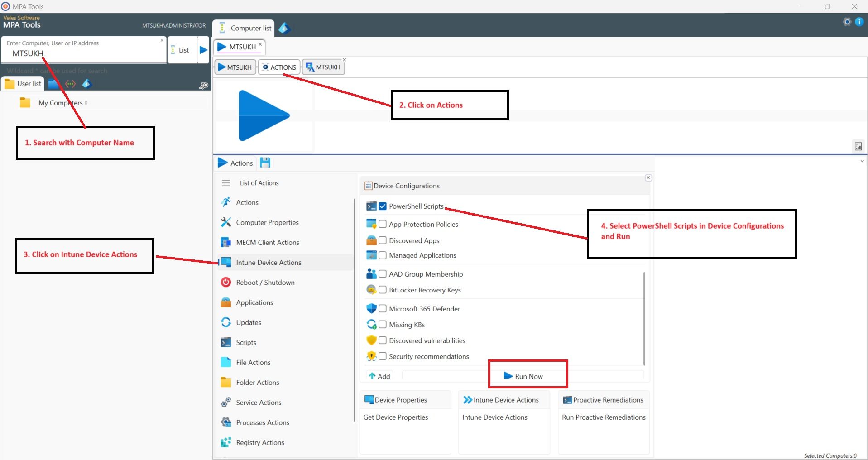Open settings gear icon at top right
Screen dimensions: 868x460
point(847,22)
